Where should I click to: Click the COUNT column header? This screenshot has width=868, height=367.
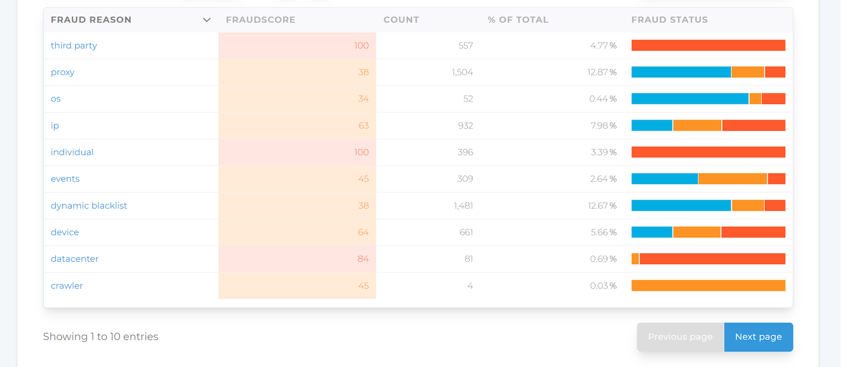401,20
